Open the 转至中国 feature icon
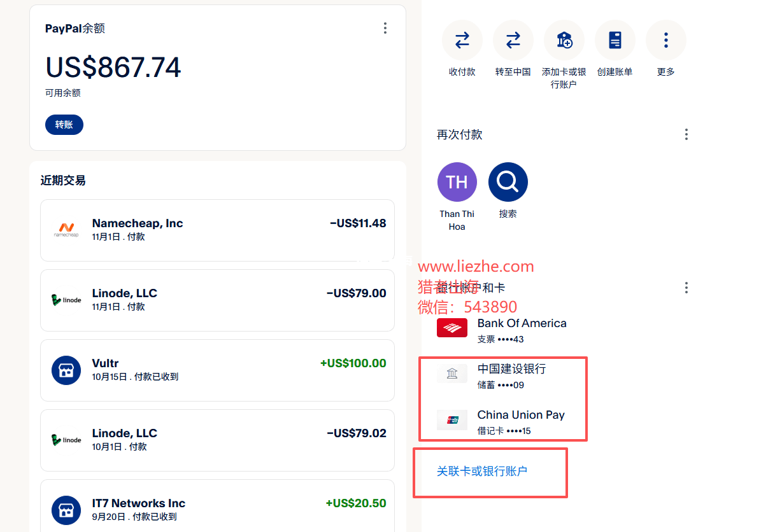Image resolution: width=768 pixels, height=532 pixels. pyautogui.click(x=513, y=39)
